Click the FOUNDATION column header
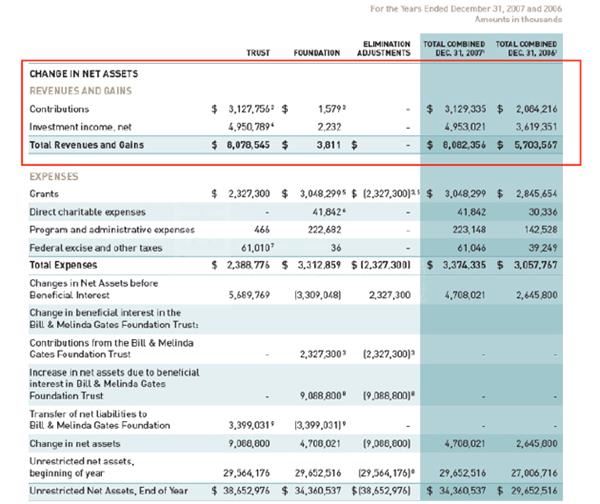Viewport: 600px width, 504px height. point(319,52)
